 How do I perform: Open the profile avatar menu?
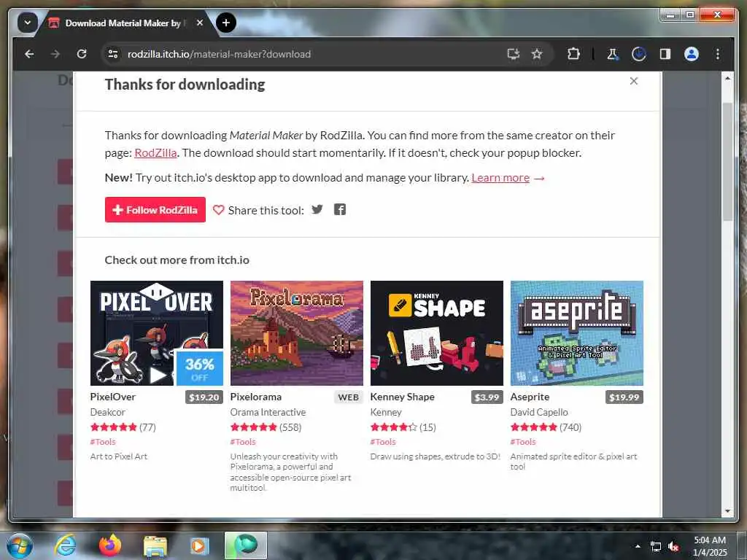[692, 54]
